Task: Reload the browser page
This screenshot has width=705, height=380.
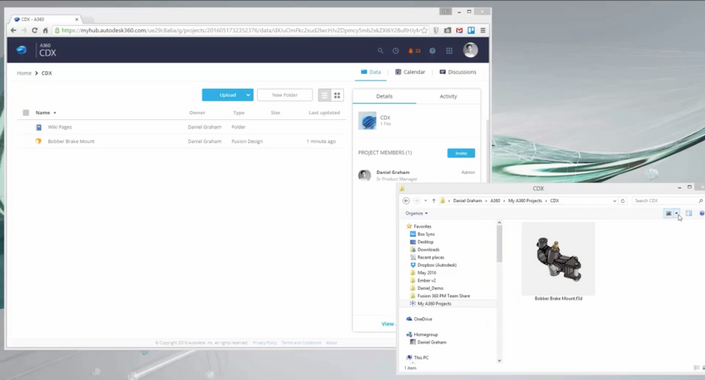Action: tap(35, 30)
